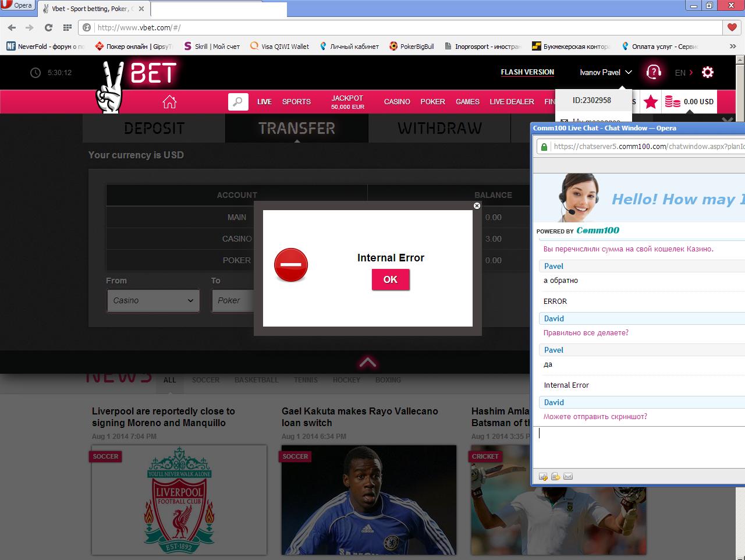Change language from EN

coord(684,73)
